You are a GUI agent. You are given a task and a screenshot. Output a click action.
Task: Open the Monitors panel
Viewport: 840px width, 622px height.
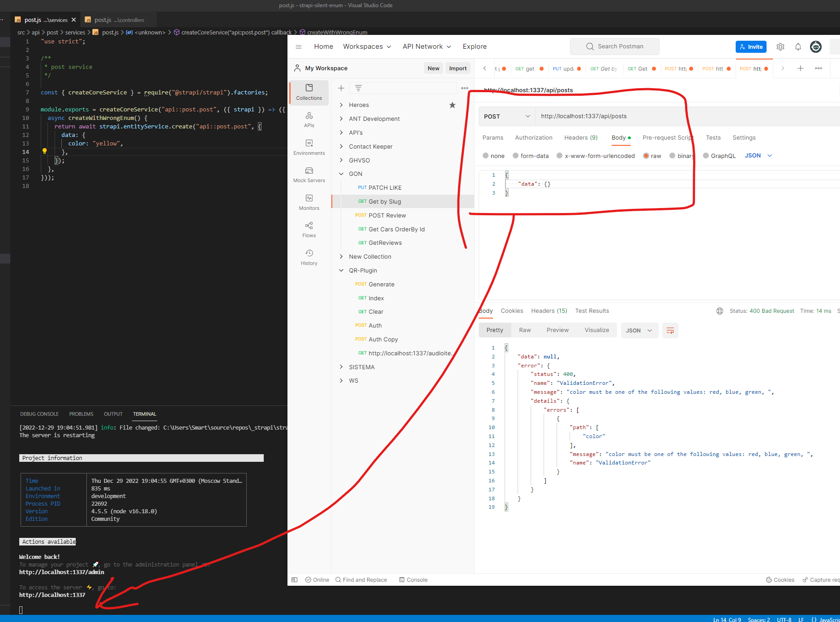309,202
